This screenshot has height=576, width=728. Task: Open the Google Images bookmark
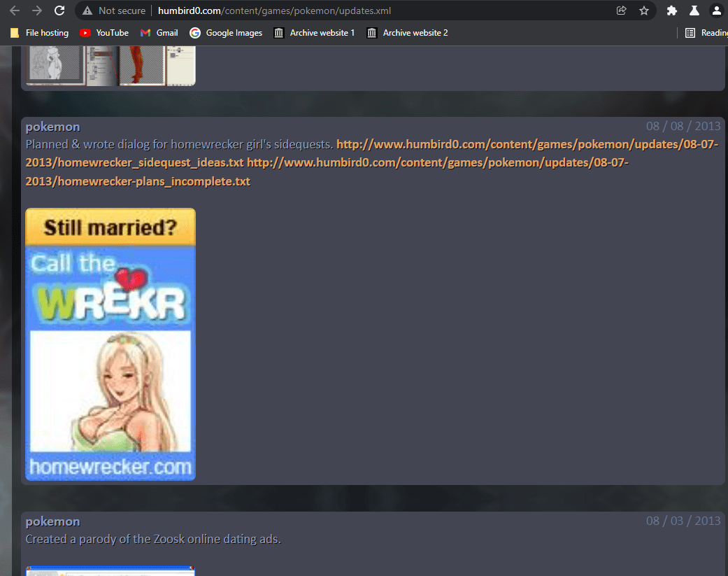[226, 33]
